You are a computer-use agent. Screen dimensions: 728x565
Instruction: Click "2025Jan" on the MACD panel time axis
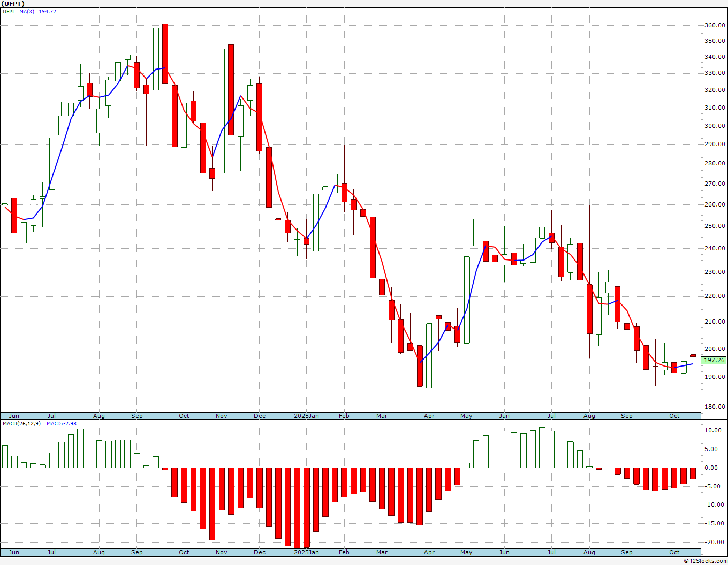tap(307, 552)
